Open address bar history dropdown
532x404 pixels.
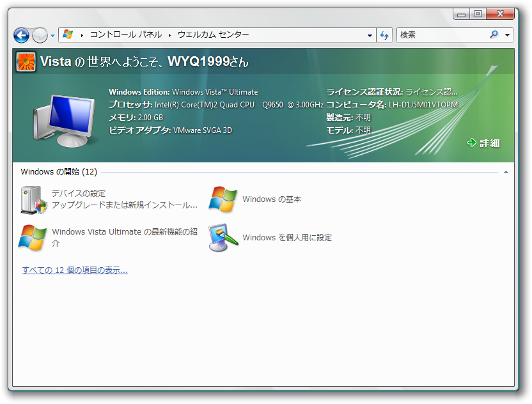coord(370,35)
